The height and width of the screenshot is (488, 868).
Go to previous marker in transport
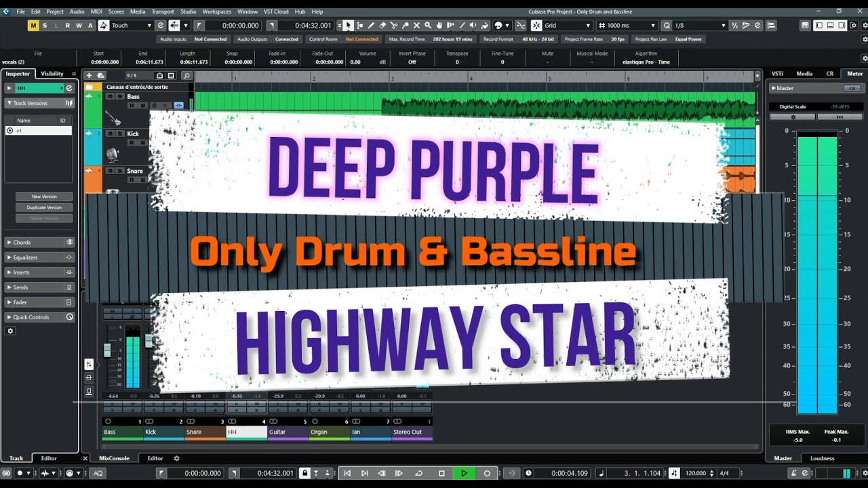(x=347, y=473)
